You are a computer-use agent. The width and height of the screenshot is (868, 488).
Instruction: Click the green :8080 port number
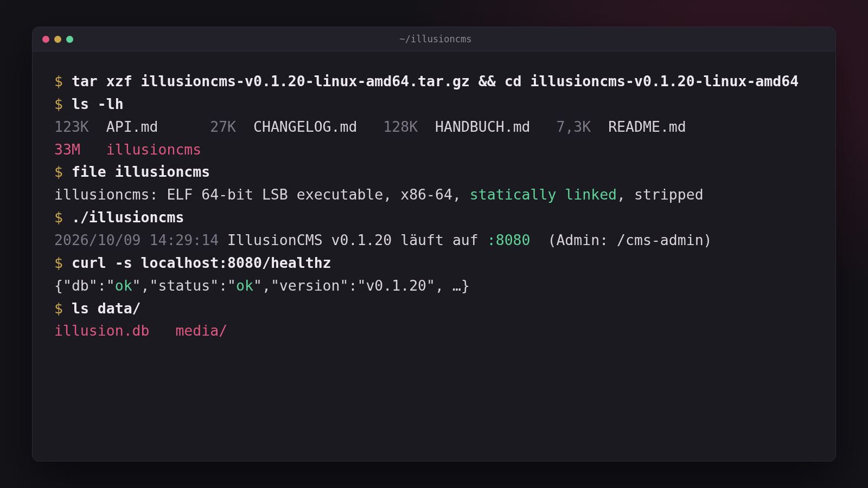pyautogui.click(x=508, y=240)
